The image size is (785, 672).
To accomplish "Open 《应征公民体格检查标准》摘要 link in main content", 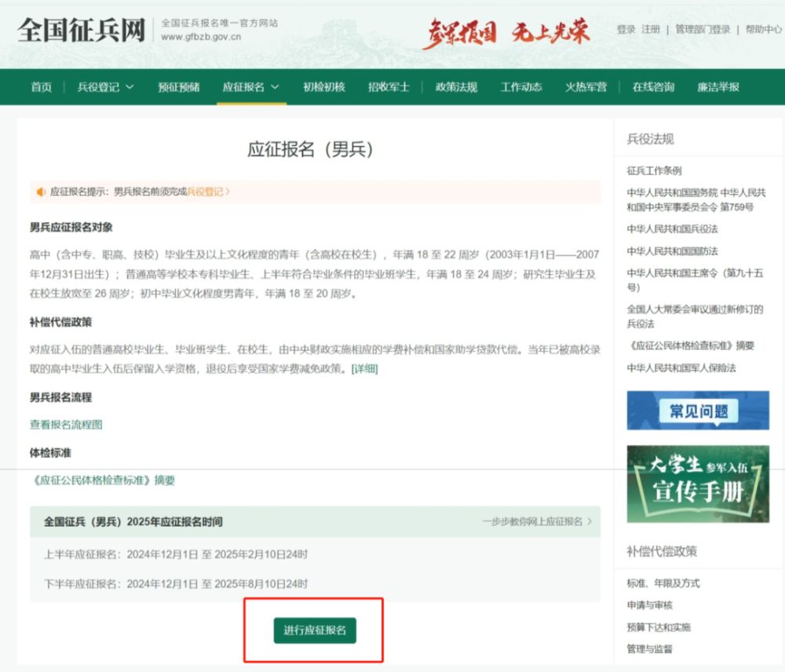I will click(103, 480).
